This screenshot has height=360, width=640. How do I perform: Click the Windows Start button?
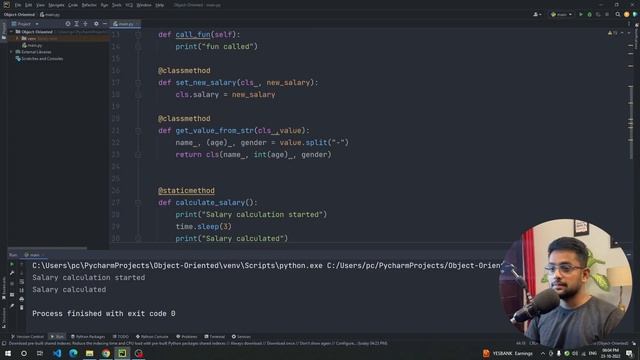(x=8, y=353)
